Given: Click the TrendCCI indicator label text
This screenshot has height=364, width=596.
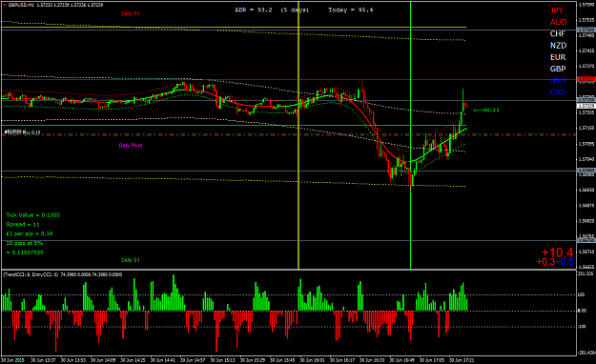Looking at the screenshot, I should click(x=62, y=274).
